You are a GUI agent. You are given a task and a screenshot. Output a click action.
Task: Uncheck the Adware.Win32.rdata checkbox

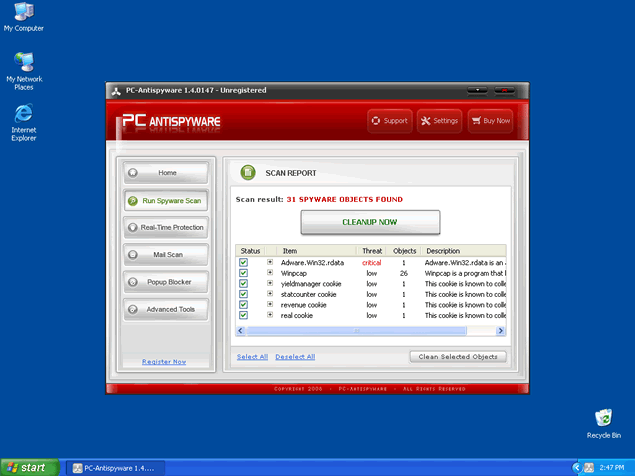pyautogui.click(x=243, y=262)
